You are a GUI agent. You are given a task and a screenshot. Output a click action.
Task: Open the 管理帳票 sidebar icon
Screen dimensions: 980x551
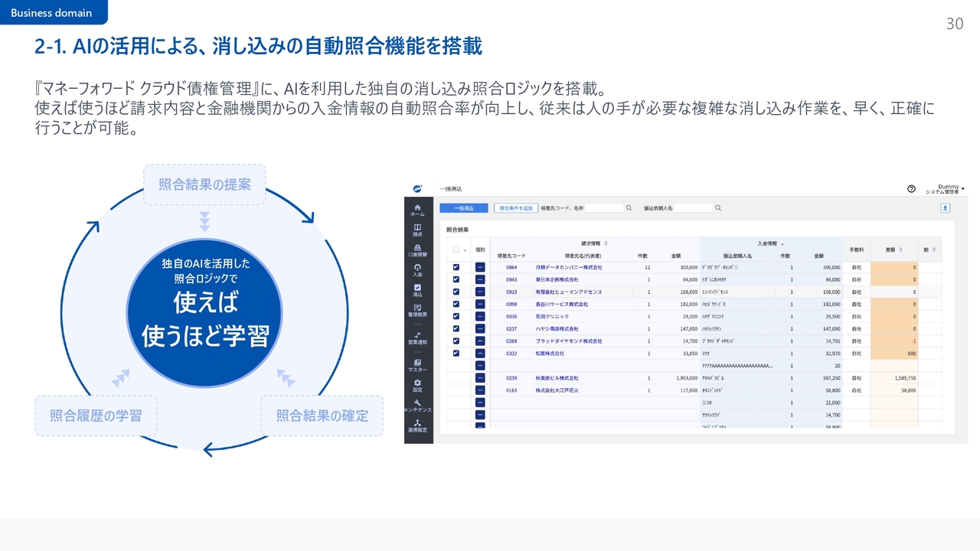click(x=417, y=310)
